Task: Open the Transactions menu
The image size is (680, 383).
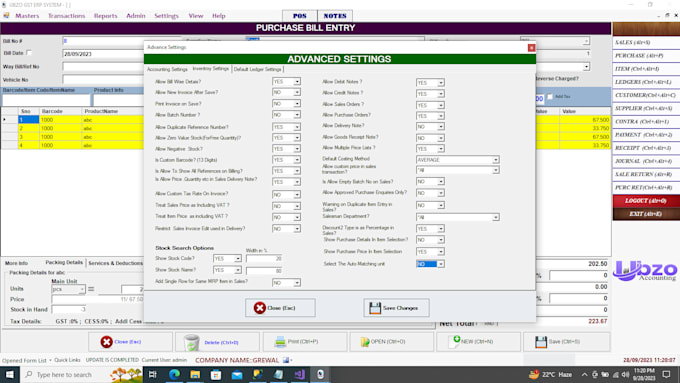Action: [x=66, y=16]
